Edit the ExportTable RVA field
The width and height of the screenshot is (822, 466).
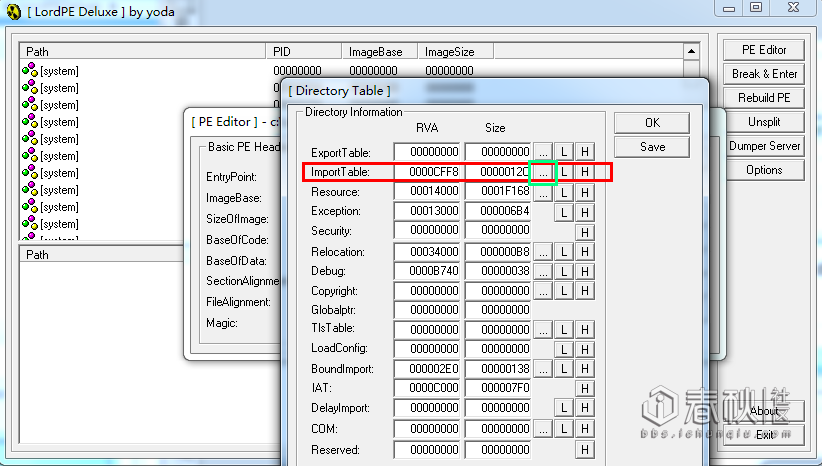pyautogui.click(x=427, y=152)
